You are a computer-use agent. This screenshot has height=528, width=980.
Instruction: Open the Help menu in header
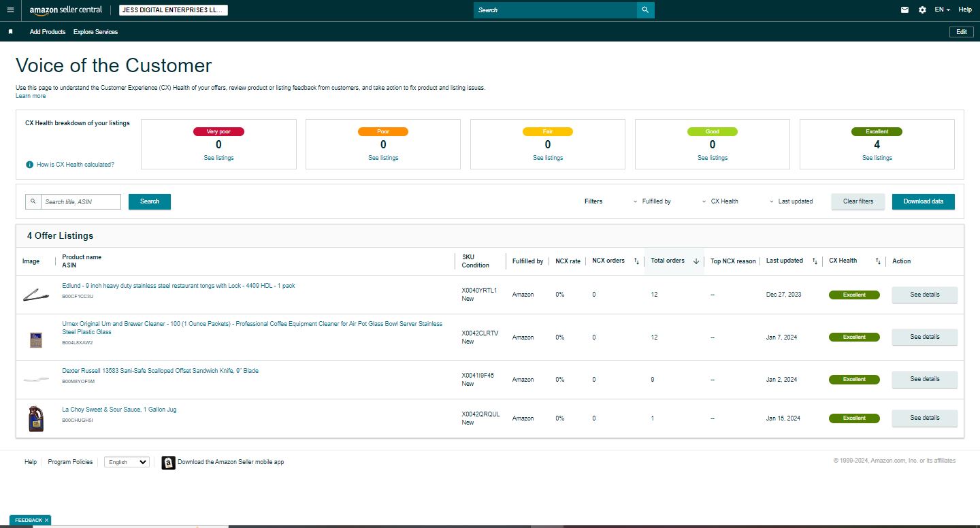(965, 10)
